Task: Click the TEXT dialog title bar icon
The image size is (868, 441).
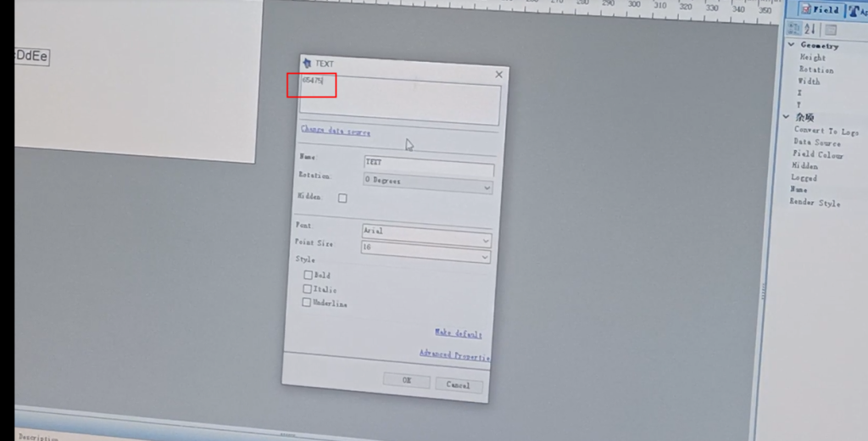Action: coord(307,64)
